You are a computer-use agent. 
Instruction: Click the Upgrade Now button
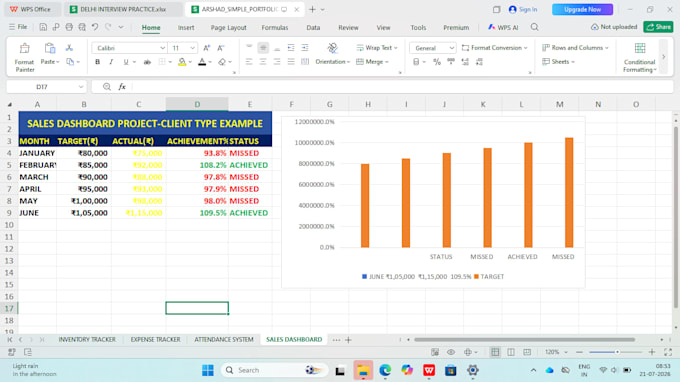point(582,9)
